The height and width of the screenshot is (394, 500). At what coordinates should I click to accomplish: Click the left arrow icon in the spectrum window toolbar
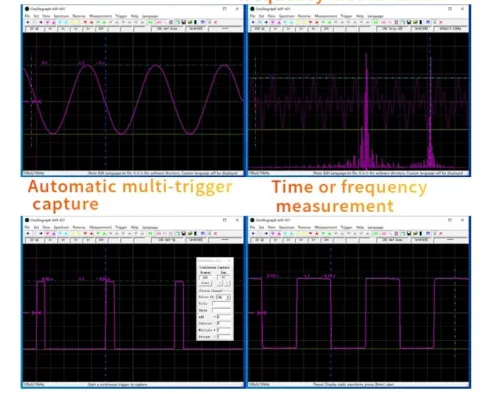click(253, 22)
